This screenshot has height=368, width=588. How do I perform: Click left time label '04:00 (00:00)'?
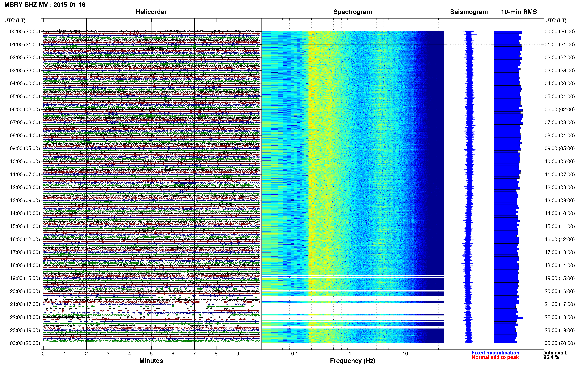[25, 83]
